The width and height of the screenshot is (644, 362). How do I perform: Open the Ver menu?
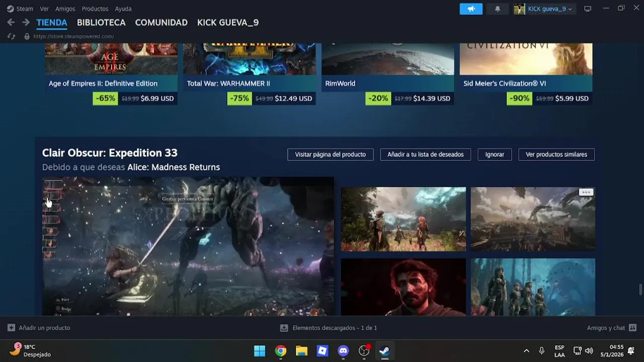pos(44,9)
